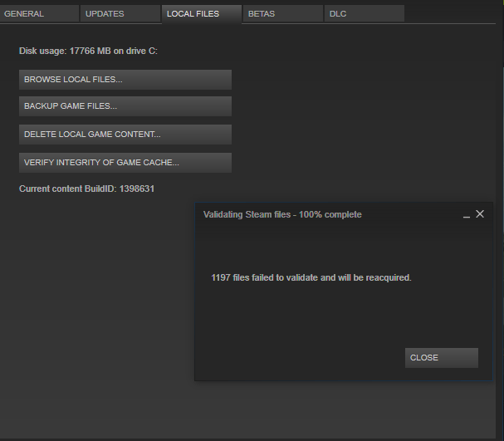Screen dimensions: 504x441
Task: Go to the Betas tab
Action: 283,13
